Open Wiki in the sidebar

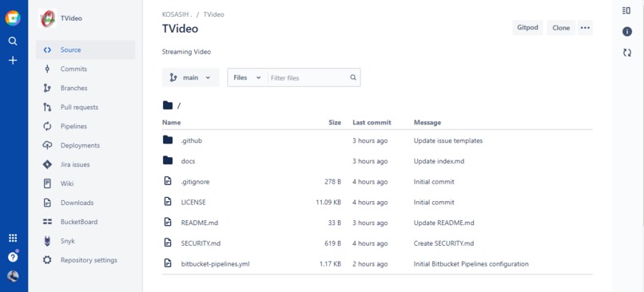(x=85, y=183)
